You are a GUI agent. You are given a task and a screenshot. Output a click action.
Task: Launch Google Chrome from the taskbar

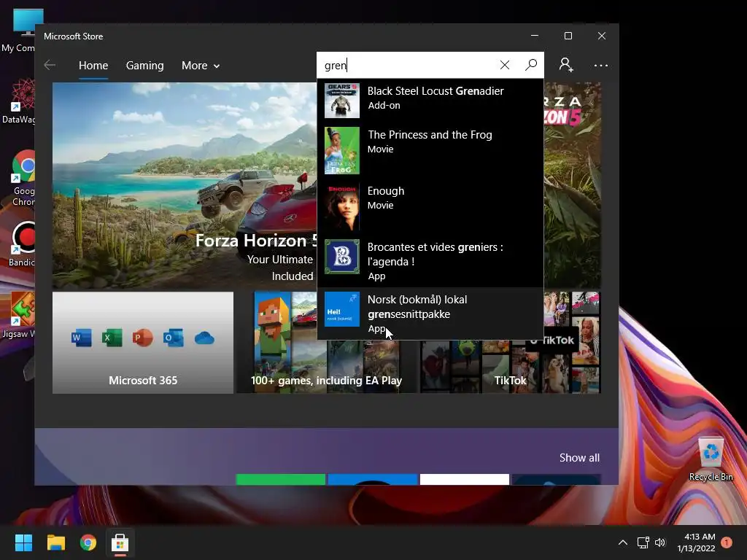click(x=88, y=542)
